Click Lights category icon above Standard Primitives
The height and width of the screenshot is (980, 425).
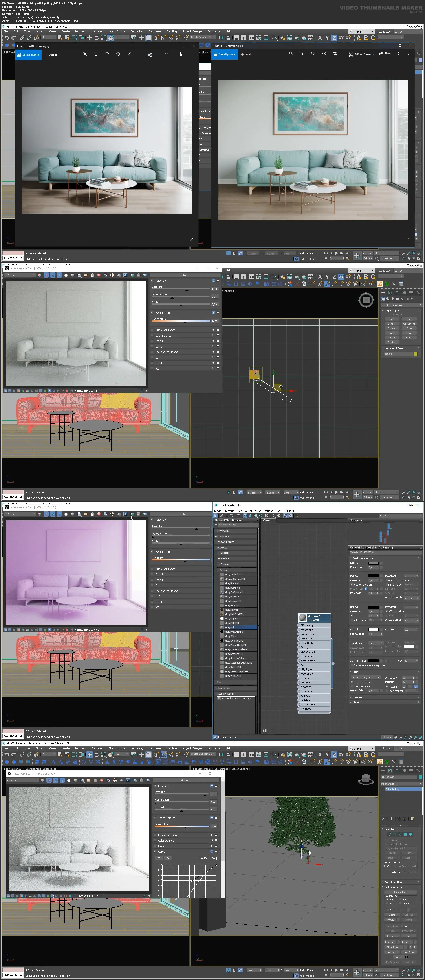pyautogui.click(x=393, y=299)
